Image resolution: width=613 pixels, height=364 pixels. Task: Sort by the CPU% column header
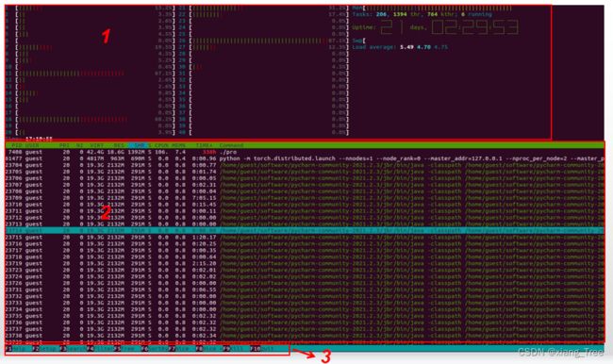(x=161, y=145)
